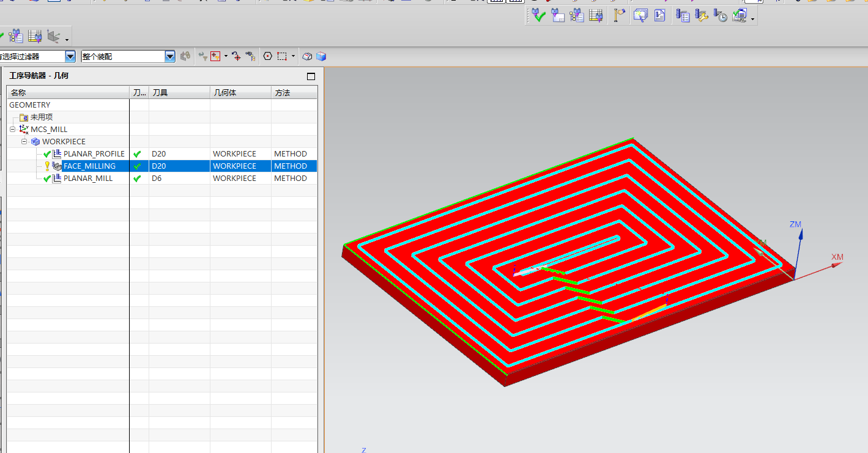Click the find in navigator icon

tap(250, 56)
